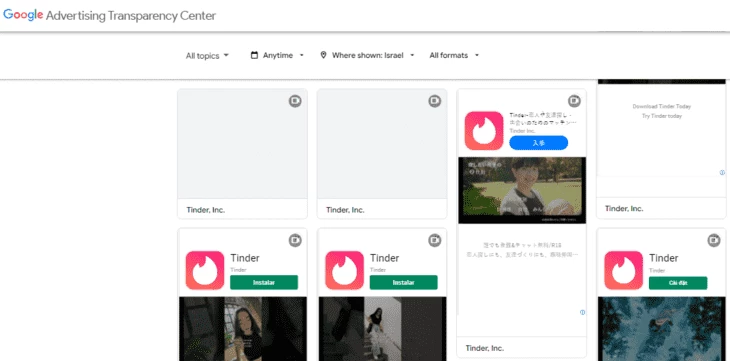Screen dimensions: 730x361
Task: Click the Cài đặt install button
Action: [678, 282]
